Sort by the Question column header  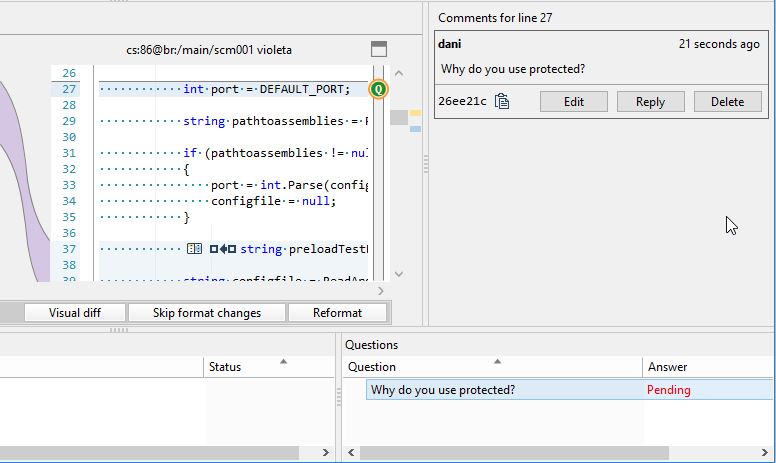[492, 367]
